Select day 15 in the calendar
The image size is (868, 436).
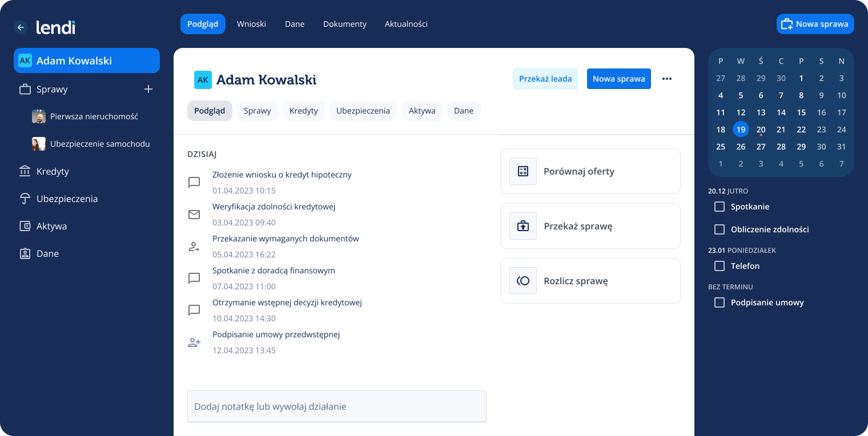click(x=801, y=112)
